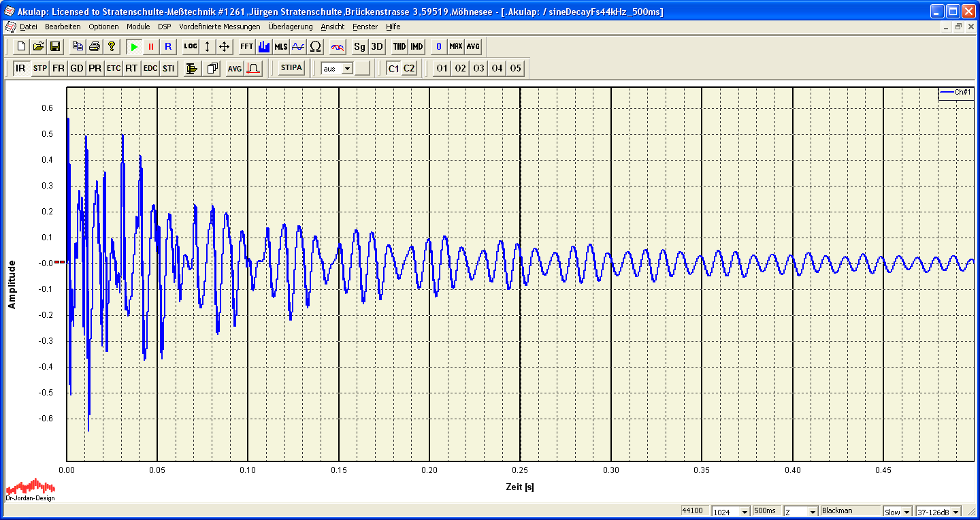Image resolution: width=980 pixels, height=520 pixels.
Task: Open the Überlagerung menu
Action: 291,27
